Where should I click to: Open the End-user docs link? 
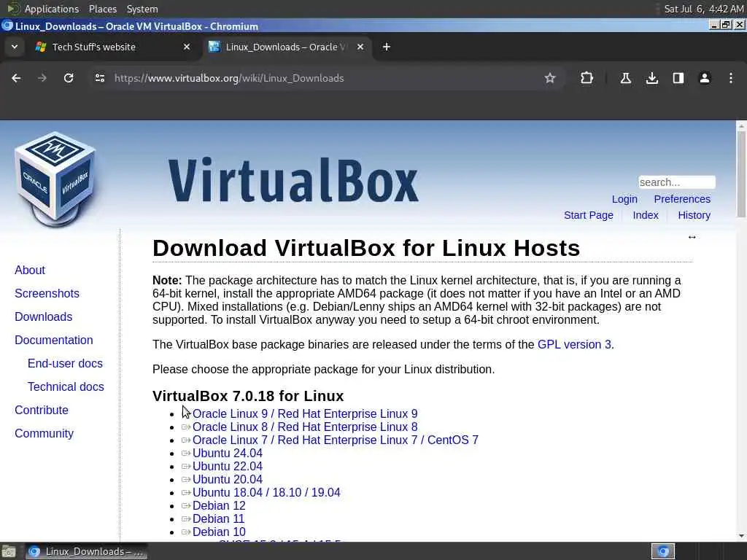[65, 363]
